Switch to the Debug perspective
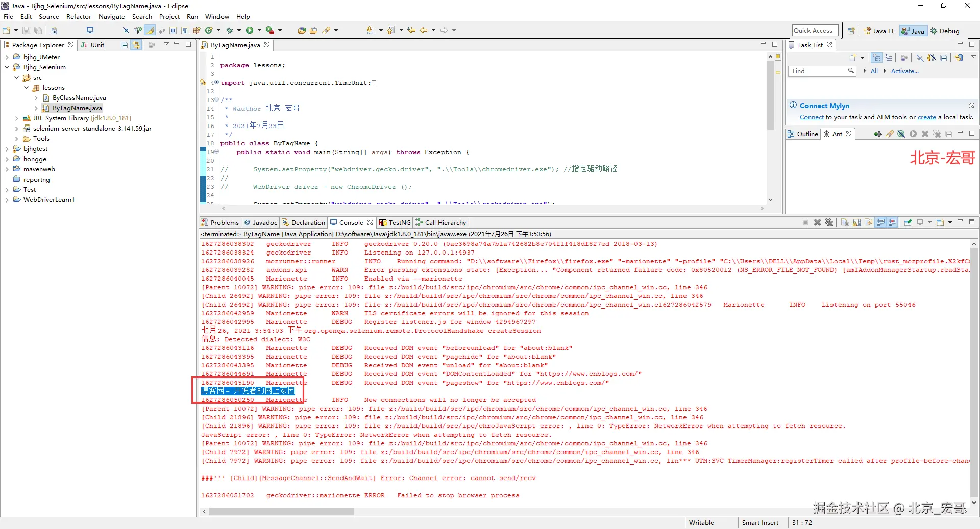 (945, 31)
